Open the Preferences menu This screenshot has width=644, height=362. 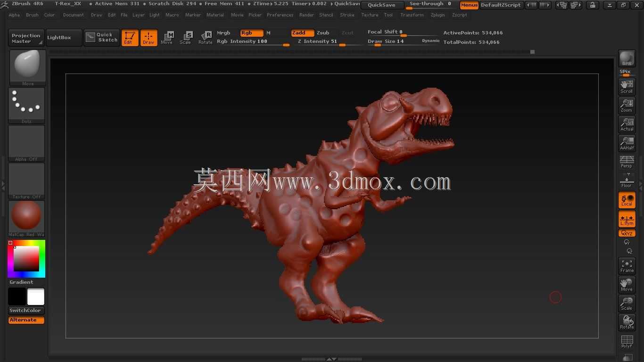coord(280,15)
